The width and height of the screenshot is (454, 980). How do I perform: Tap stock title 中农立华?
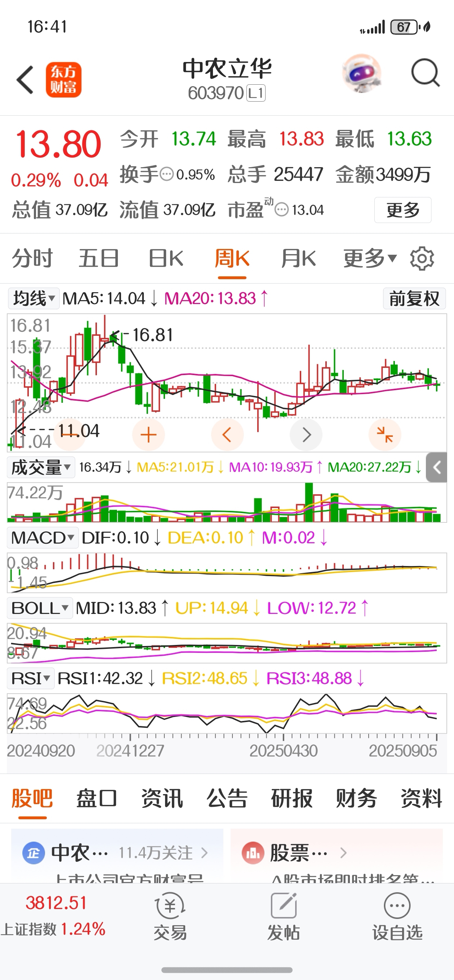click(227, 68)
